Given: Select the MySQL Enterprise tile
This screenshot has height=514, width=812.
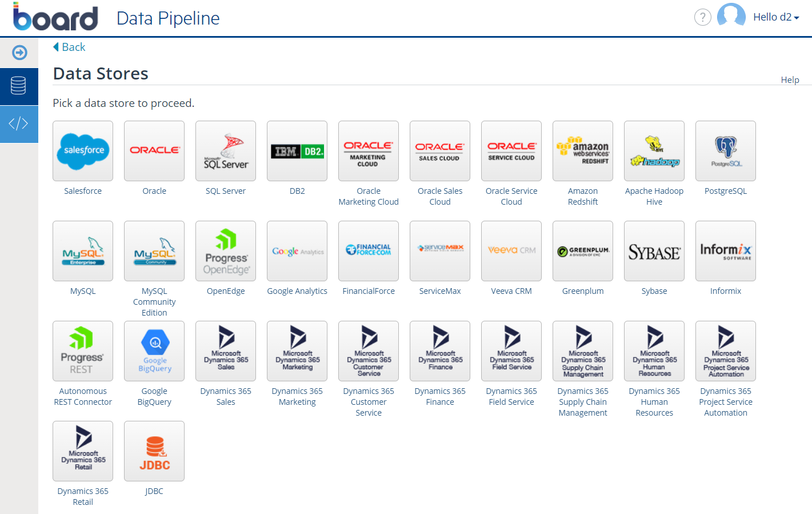Looking at the screenshot, I should tap(83, 251).
